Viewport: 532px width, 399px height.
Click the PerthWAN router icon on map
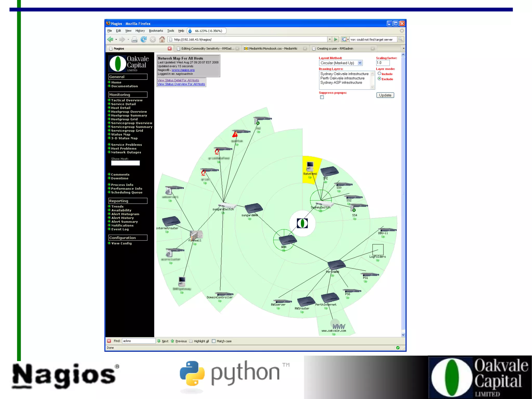336,265
